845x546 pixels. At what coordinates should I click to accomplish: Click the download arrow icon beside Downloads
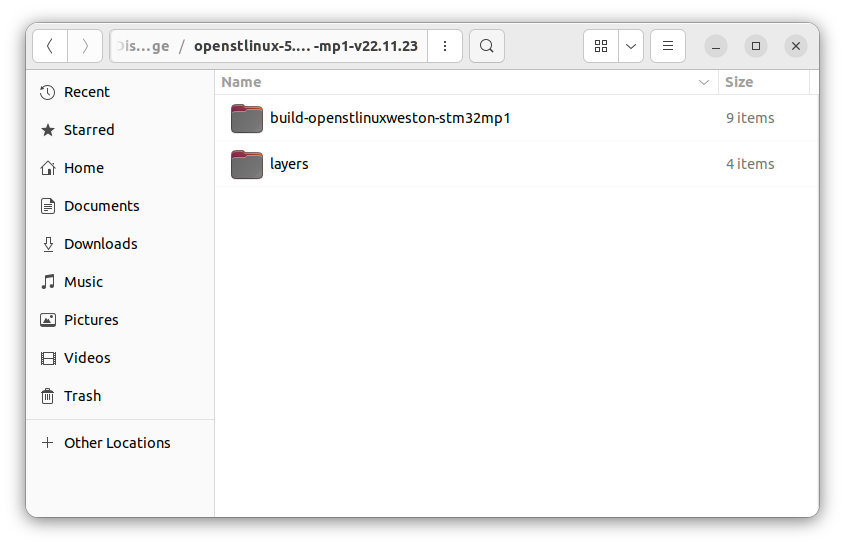47,244
